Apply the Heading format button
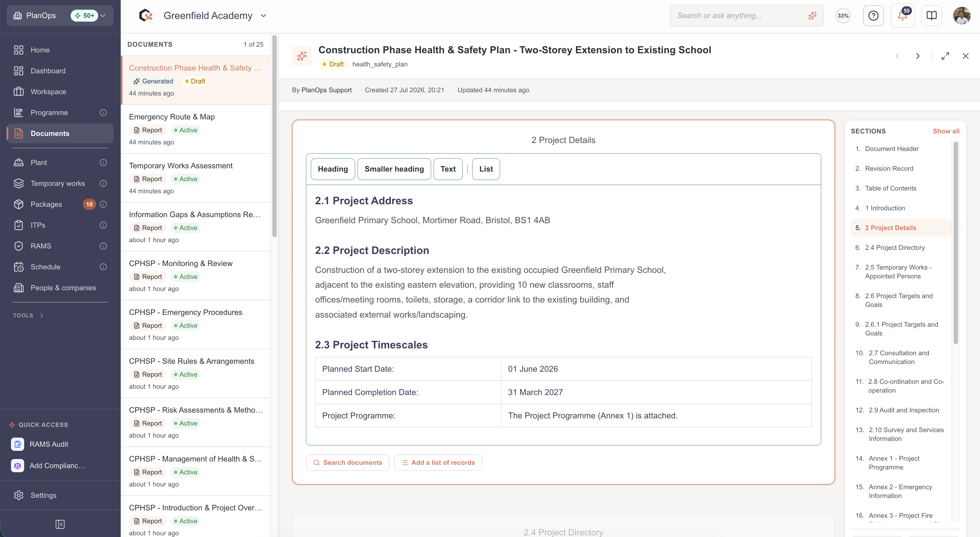The image size is (980, 537). tap(333, 169)
